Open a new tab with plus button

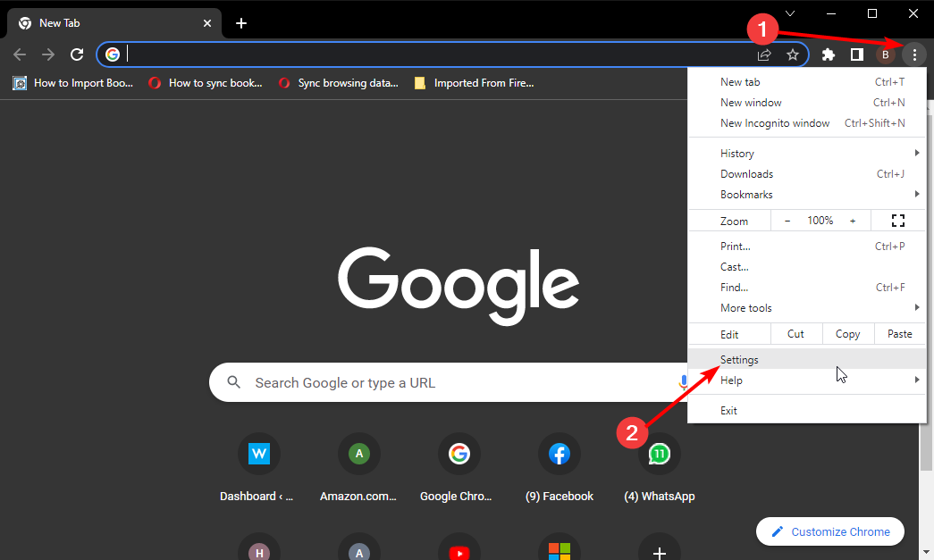[x=240, y=23]
